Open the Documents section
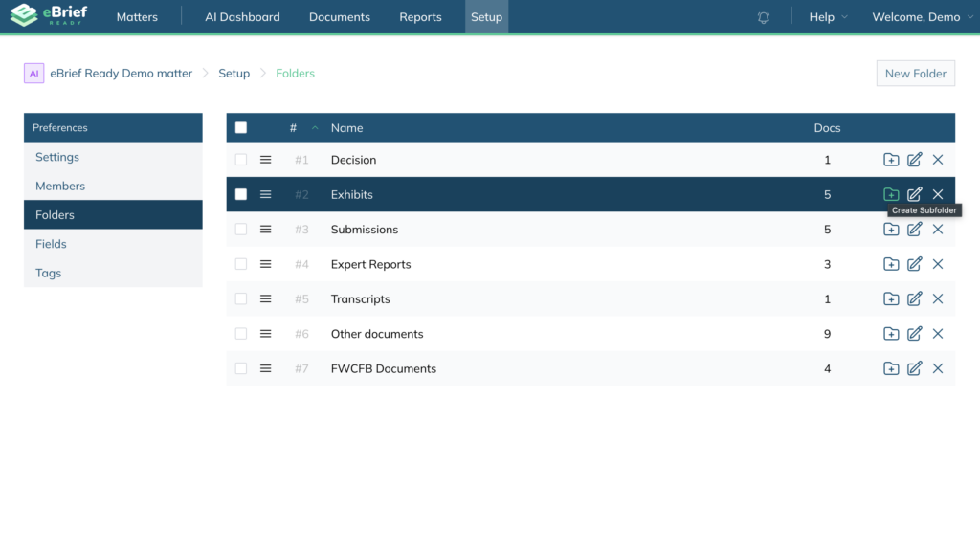This screenshot has width=980, height=551. click(x=340, y=17)
